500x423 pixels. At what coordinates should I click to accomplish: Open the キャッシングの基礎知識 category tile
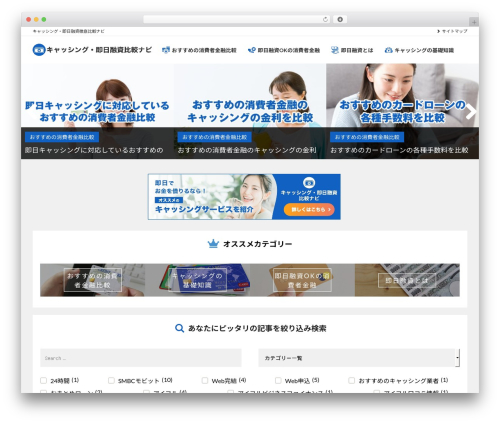click(197, 280)
